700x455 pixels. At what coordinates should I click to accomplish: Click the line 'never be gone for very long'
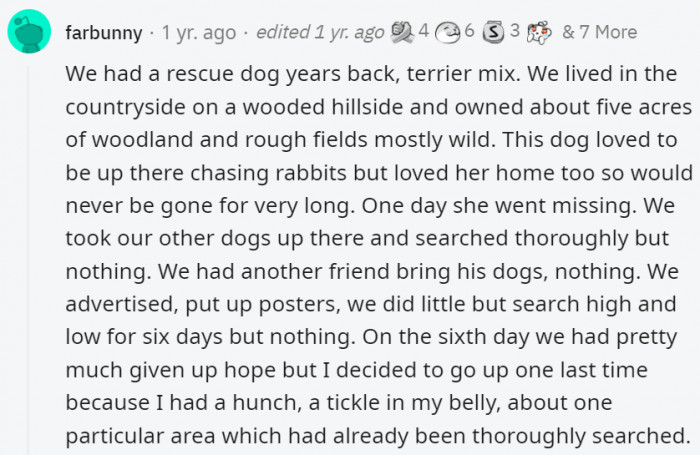pyautogui.click(x=370, y=206)
